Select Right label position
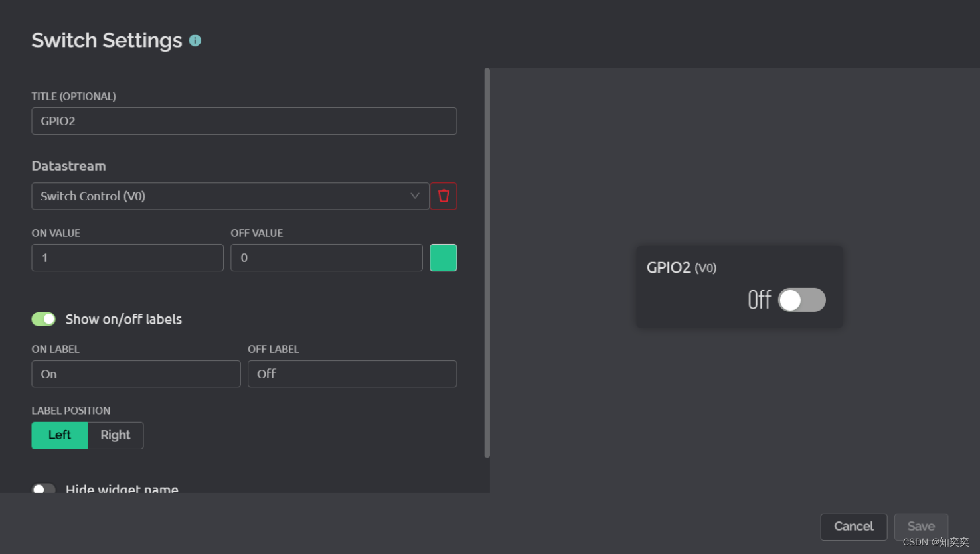The image size is (980, 554). [116, 435]
